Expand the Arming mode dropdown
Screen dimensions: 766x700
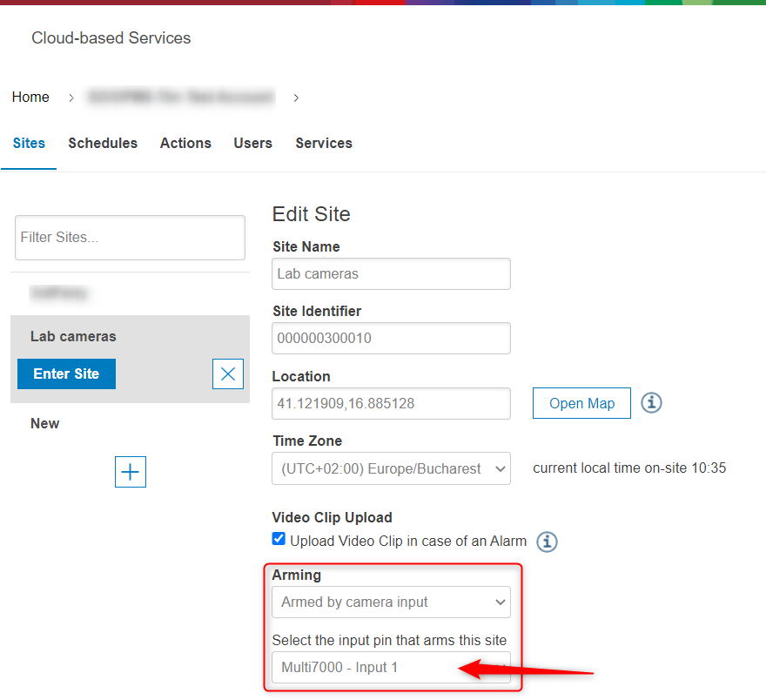(x=391, y=602)
